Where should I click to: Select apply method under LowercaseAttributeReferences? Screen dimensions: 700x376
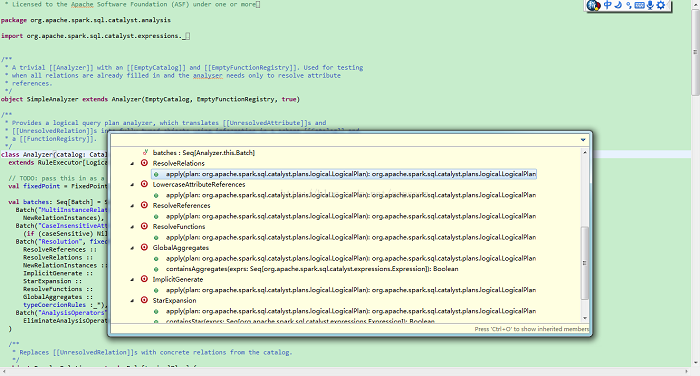[351, 195]
